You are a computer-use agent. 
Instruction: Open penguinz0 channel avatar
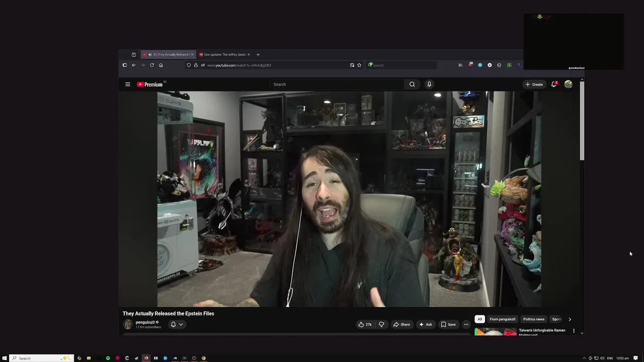pos(128,324)
